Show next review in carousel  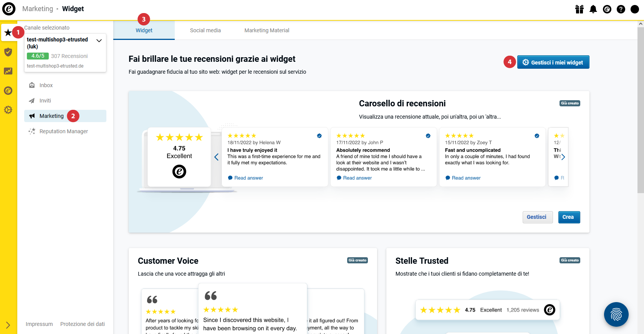coord(563,157)
